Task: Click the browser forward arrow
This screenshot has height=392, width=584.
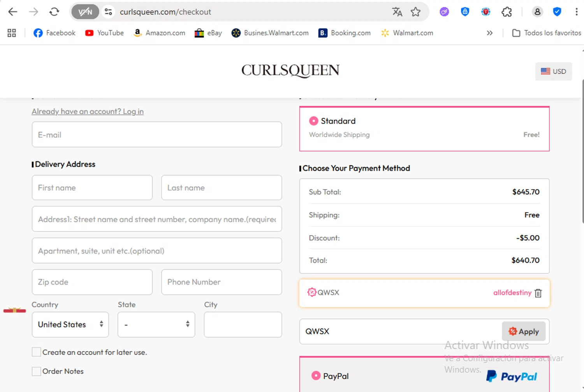Action: [33, 12]
